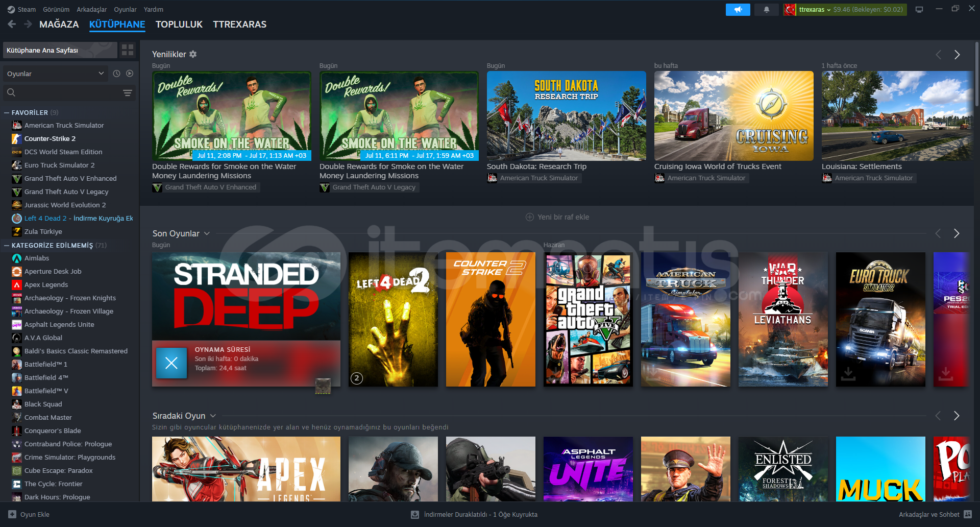Show next items in Yenilikler shelf
980x527 pixels.
click(x=957, y=55)
